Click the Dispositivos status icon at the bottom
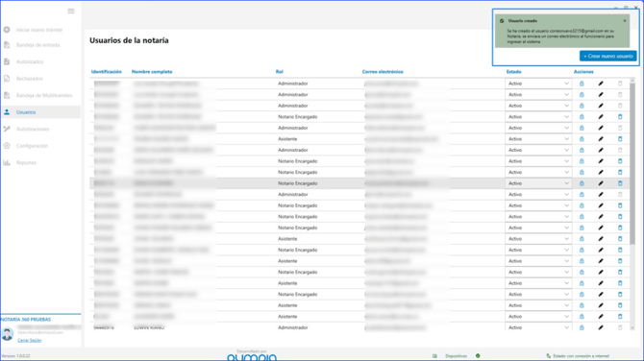Image resolution: width=644 pixels, height=361 pixels. click(x=478, y=355)
